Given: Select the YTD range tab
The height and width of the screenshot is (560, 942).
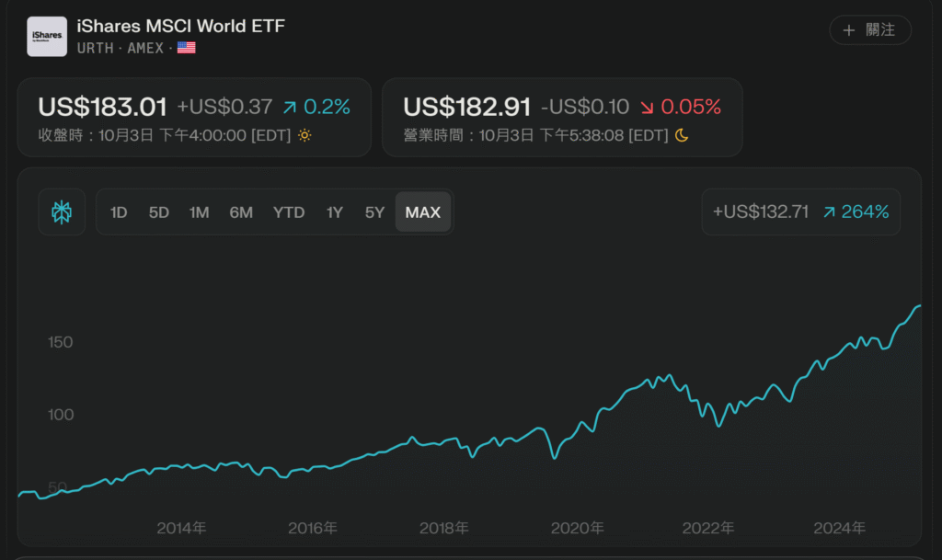Looking at the screenshot, I should (x=289, y=212).
